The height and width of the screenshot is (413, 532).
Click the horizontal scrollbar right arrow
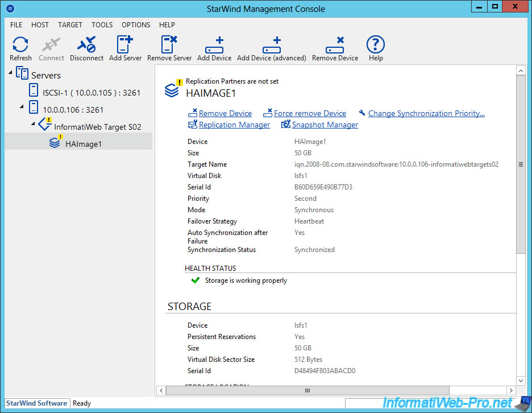(x=511, y=391)
